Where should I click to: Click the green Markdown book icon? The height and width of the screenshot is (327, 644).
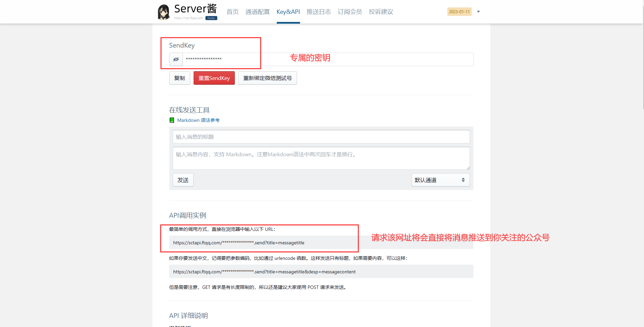172,120
